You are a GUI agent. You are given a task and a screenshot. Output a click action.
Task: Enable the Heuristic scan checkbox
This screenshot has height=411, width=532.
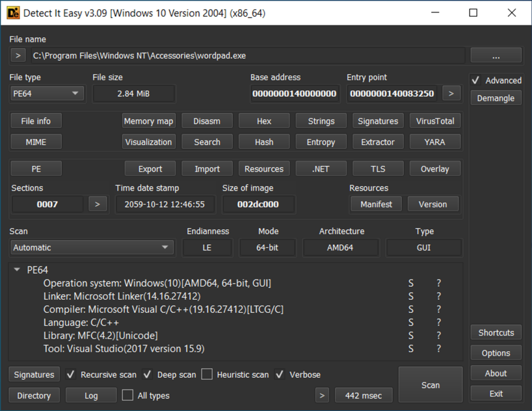tap(207, 375)
